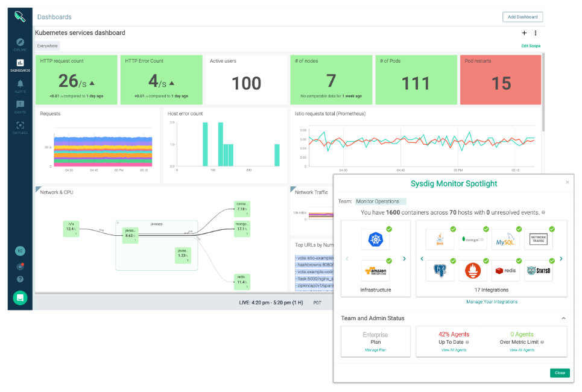Click the Add Dashboard button

(x=522, y=17)
